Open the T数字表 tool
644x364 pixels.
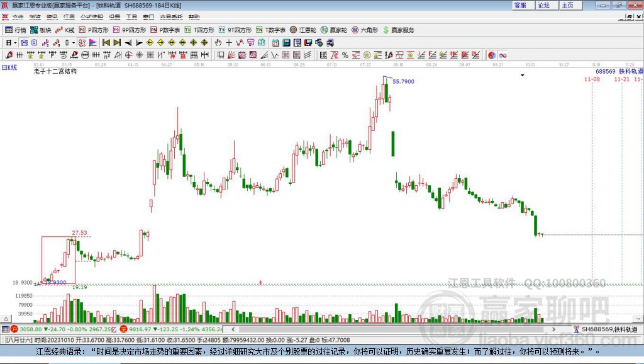tap(270, 30)
